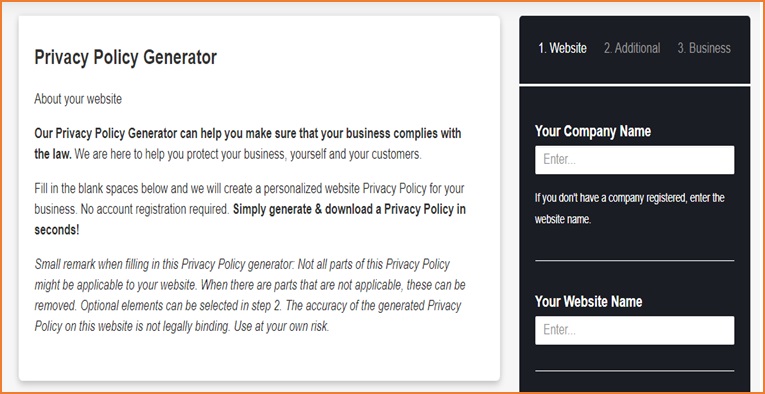Click the "No account registration required" sentence
765x394 pixels.
pos(154,210)
